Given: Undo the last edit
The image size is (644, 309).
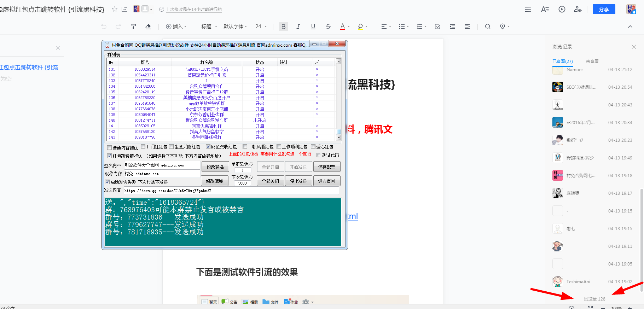Looking at the screenshot, I should tap(104, 27).
